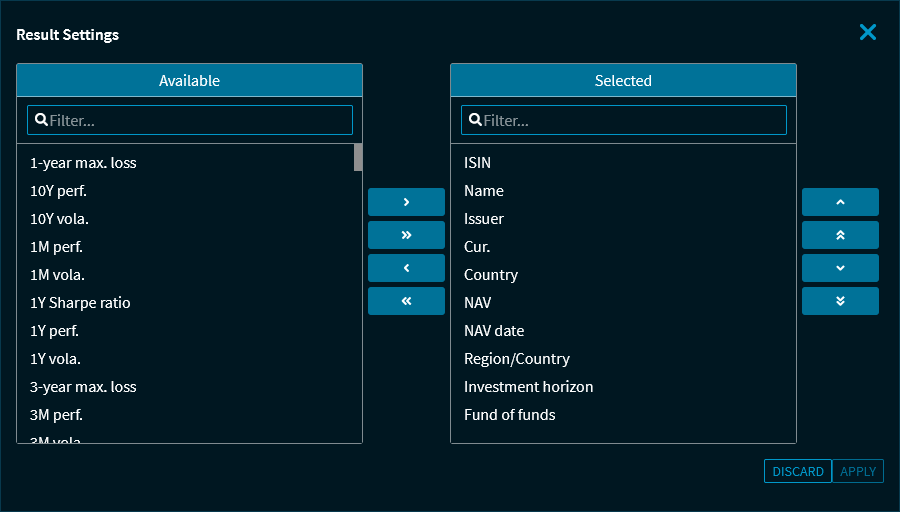Move selected column up one position
The height and width of the screenshot is (512, 900).
[x=840, y=202]
